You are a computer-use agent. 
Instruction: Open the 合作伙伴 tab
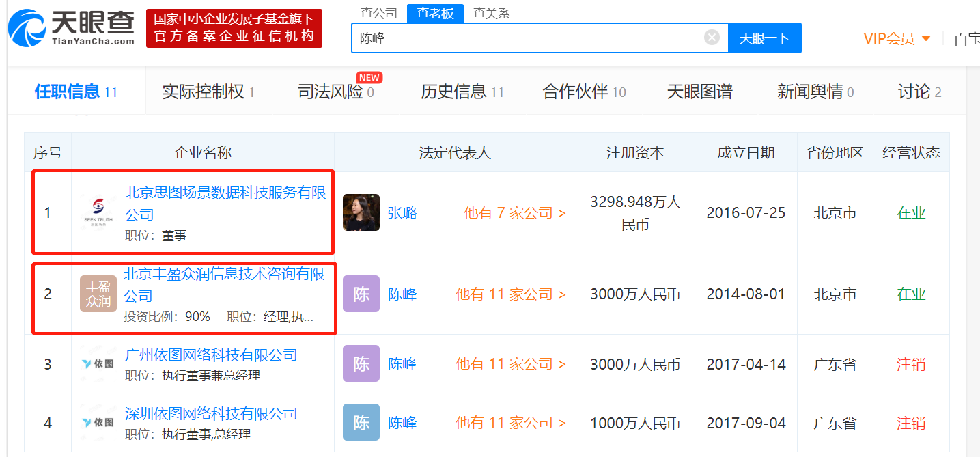[585, 92]
